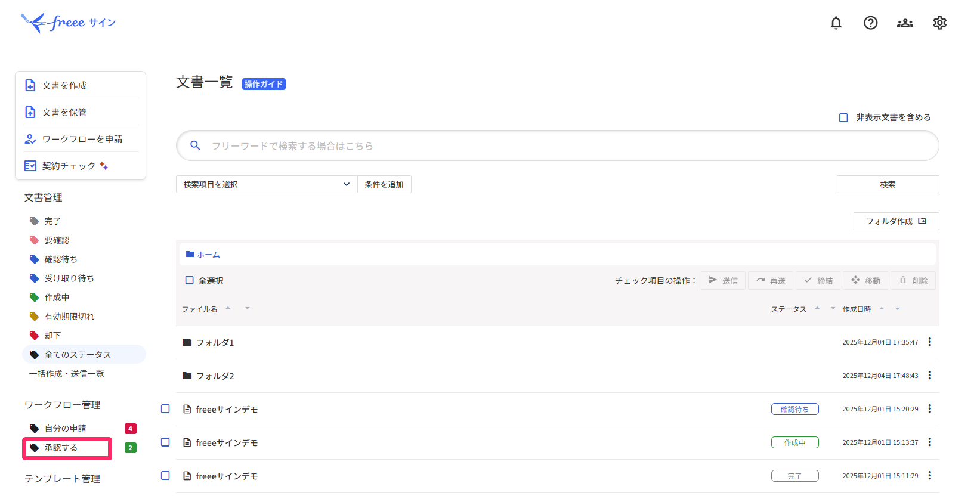Click the gray tag icon for 完了

point(35,221)
